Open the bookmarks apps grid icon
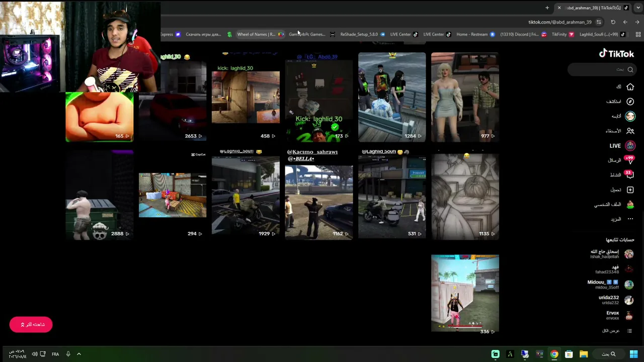Image resolution: width=644 pixels, height=362 pixels. click(x=638, y=34)
